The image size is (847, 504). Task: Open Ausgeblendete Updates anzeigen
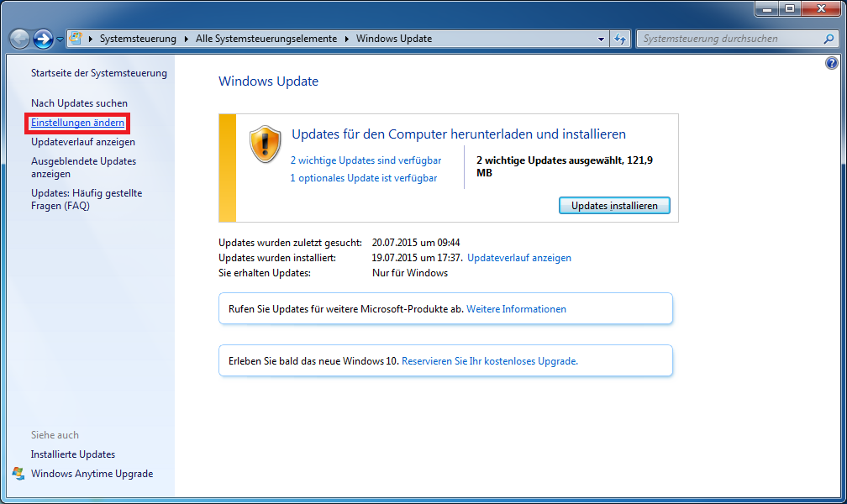point(83,167)
